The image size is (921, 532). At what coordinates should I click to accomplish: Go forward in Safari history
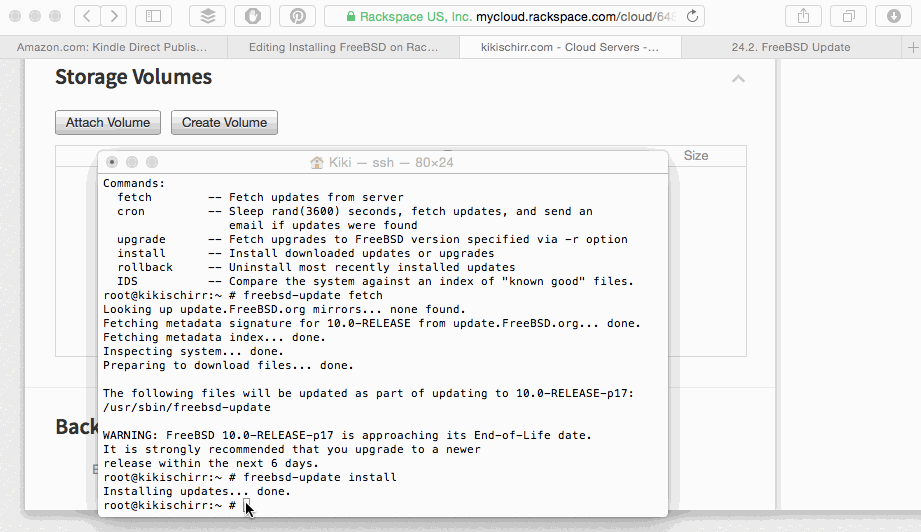pyautogui.click(x=113, y=16)
